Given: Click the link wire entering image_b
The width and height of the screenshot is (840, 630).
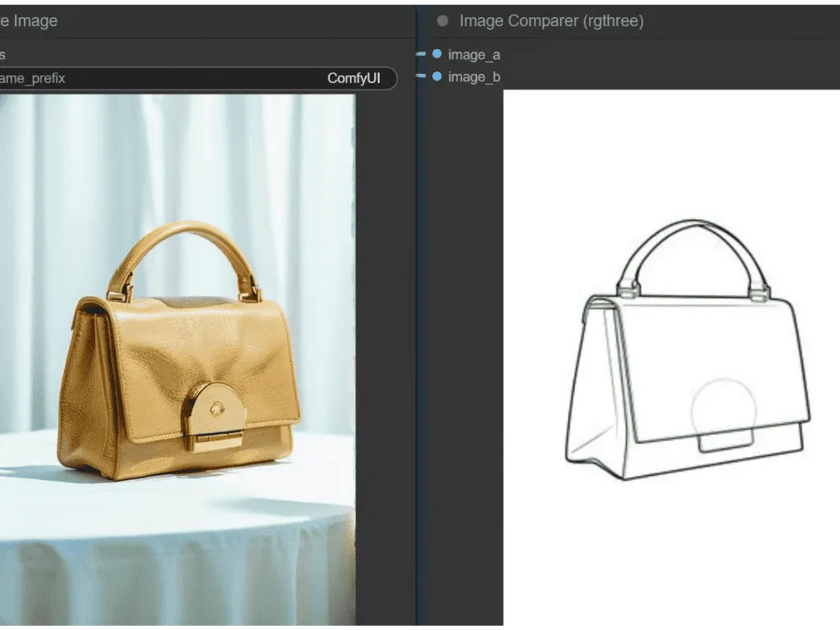Looking at the screenshot, I should pos(422,76).
